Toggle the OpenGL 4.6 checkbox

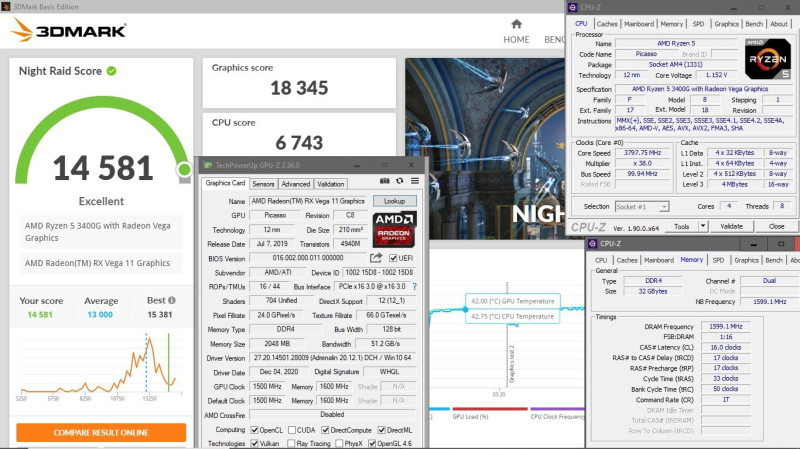click(x=372, y=443)
